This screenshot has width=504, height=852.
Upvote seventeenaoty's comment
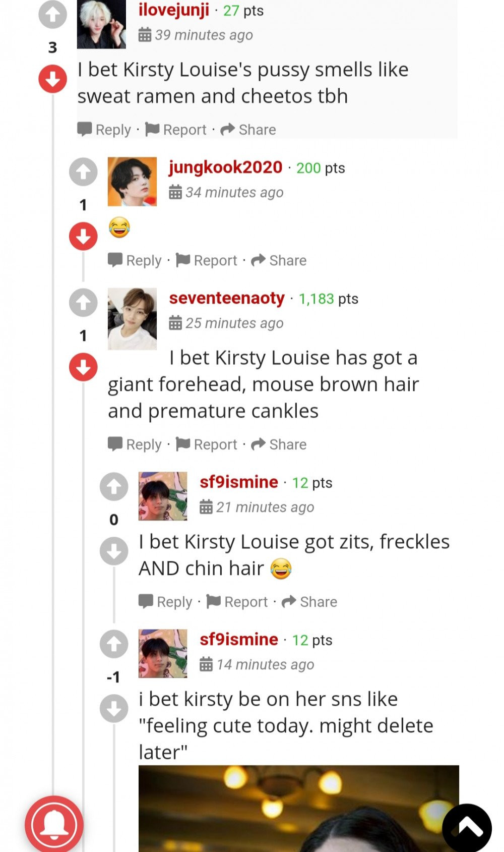[83, 303]
